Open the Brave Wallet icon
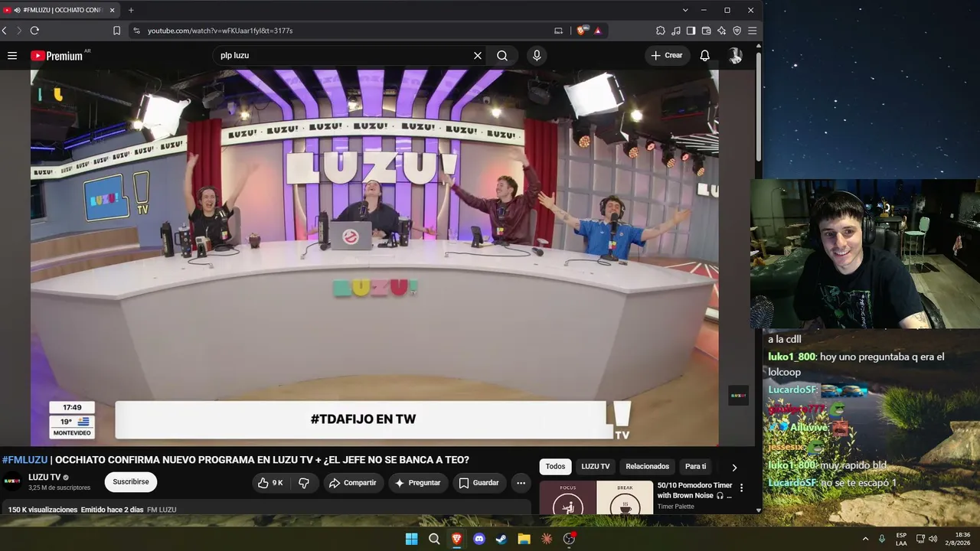The width and height of the screenshot is (980, 551). click(x=707, y=31)
